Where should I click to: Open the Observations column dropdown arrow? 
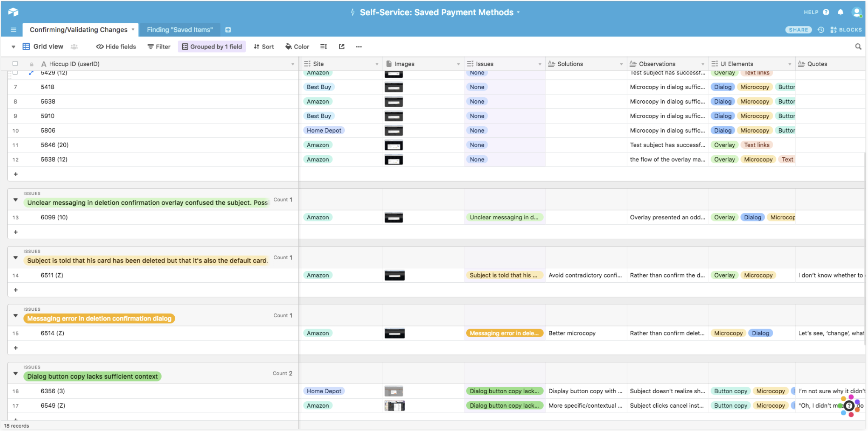click(x=703, y=64)
